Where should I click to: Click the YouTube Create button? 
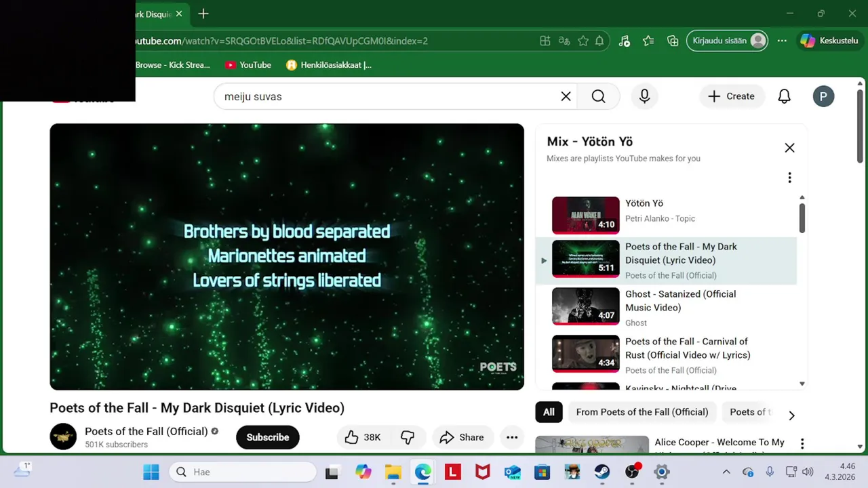[732, 96]
